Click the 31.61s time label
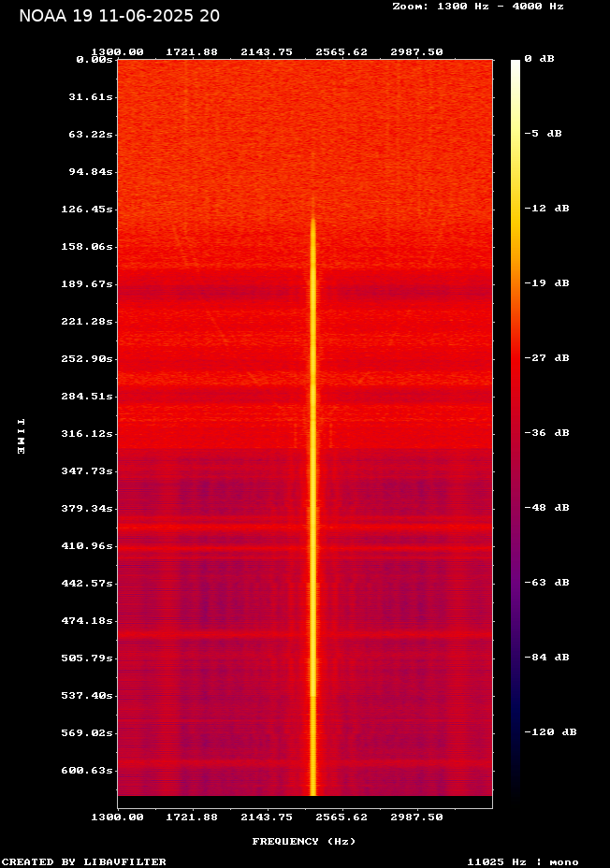Viewport: 610px width, 868px height. 91,97
